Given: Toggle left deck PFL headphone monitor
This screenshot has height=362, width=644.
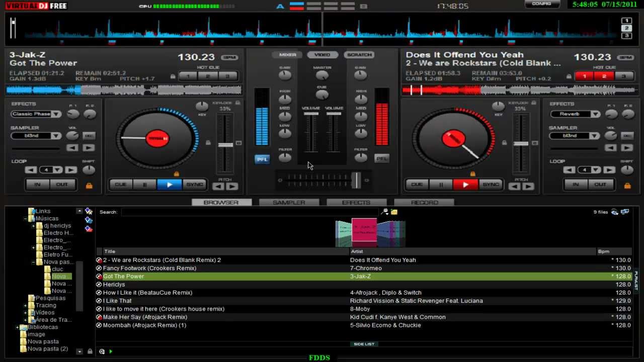Looking at the screenshot, I should point(262,159).
